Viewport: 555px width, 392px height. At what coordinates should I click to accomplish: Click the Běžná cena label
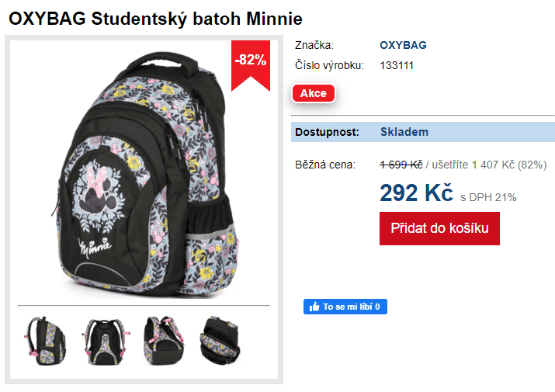click(x=325, y=165)
